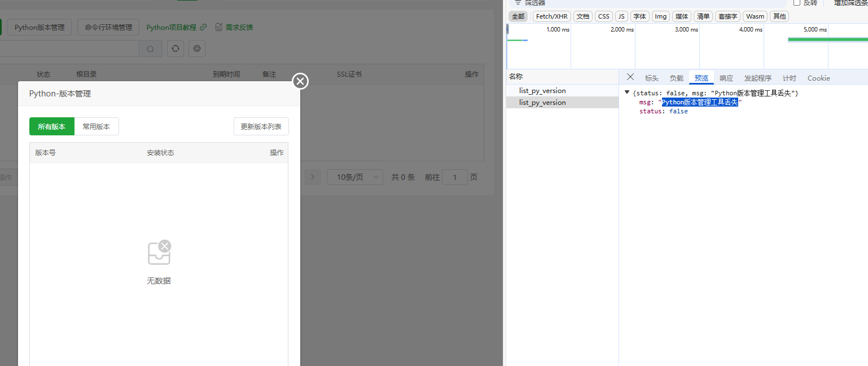Click the search magnifier icon above the site list
This screenshot has height=366, width=868.
coord(150,48)
